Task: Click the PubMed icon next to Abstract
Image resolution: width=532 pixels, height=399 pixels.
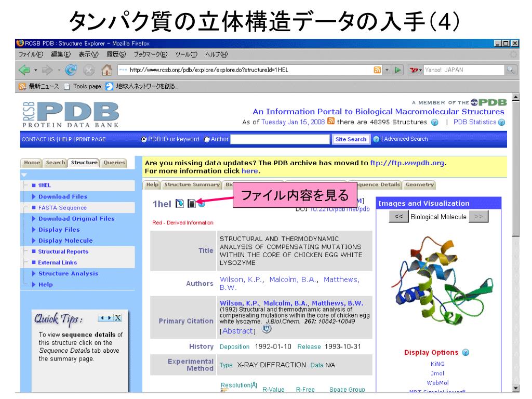Action: point(267,328)
